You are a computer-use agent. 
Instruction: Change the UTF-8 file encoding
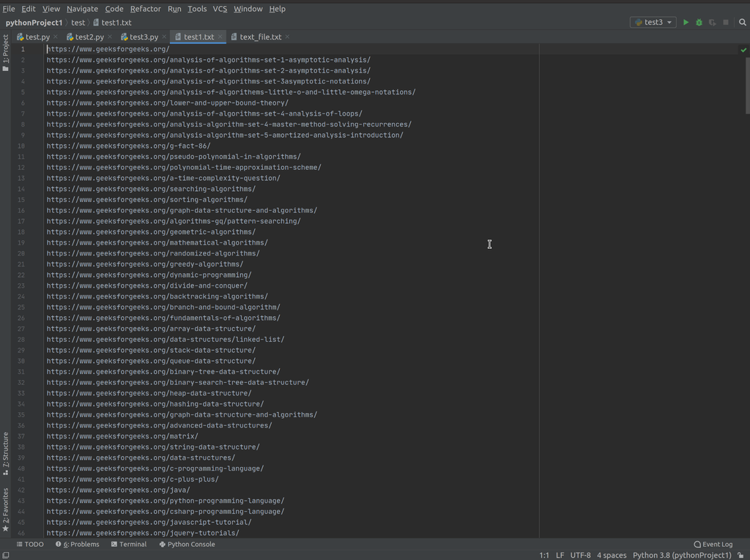[580, 555]
